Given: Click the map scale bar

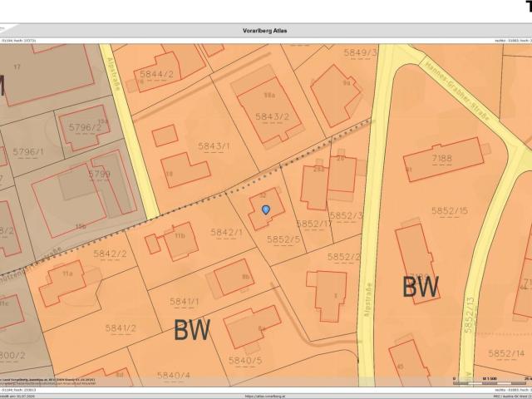Looking at the screenshot, I should [x=492, y=381].
